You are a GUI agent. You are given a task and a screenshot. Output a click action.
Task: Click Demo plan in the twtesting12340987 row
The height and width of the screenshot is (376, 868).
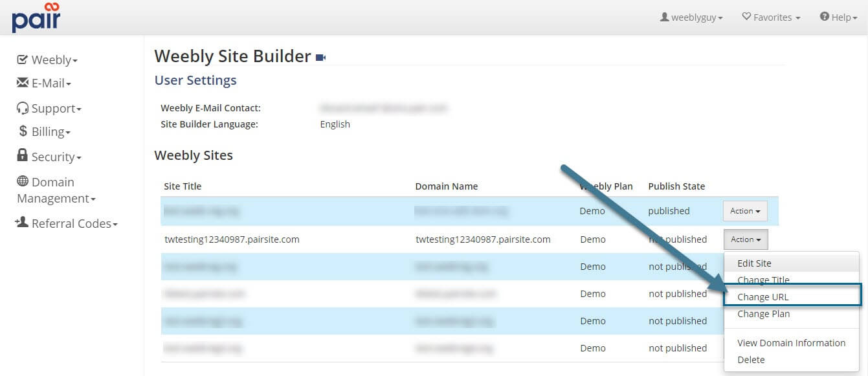coord(593,239)
